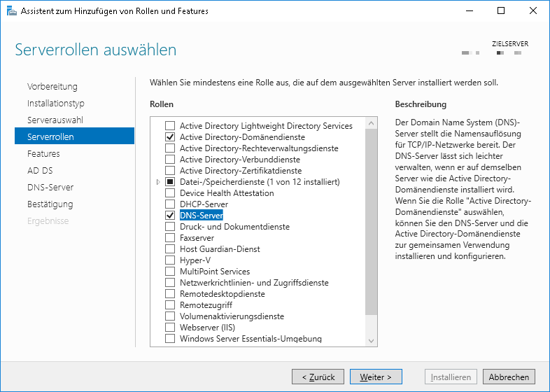Switch to the AD DS step

click(40, 170)
